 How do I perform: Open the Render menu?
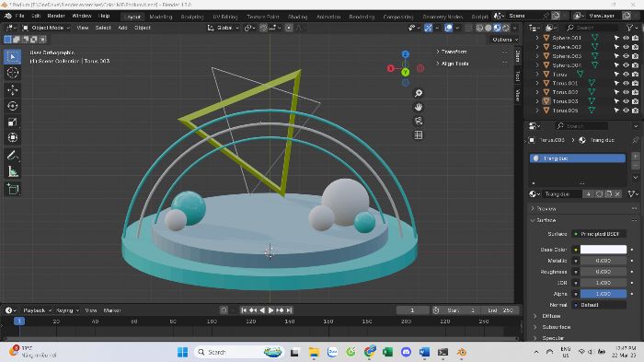[56, 16]
